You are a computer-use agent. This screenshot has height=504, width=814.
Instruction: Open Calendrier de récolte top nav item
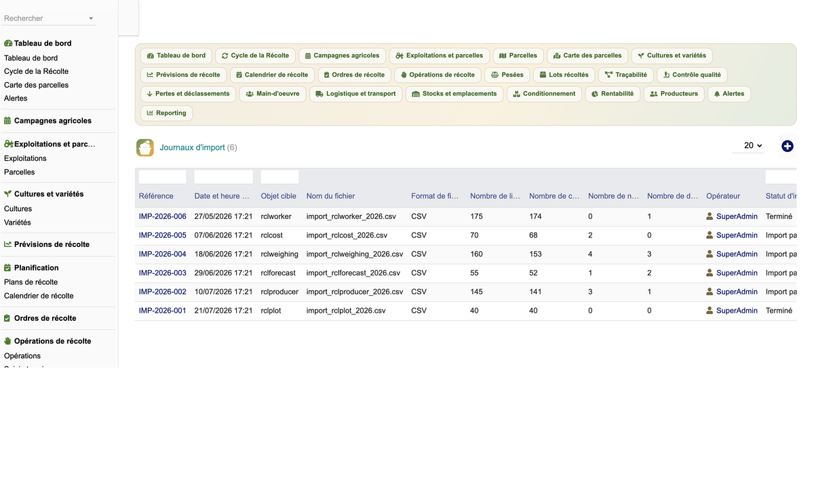point(272,75)
